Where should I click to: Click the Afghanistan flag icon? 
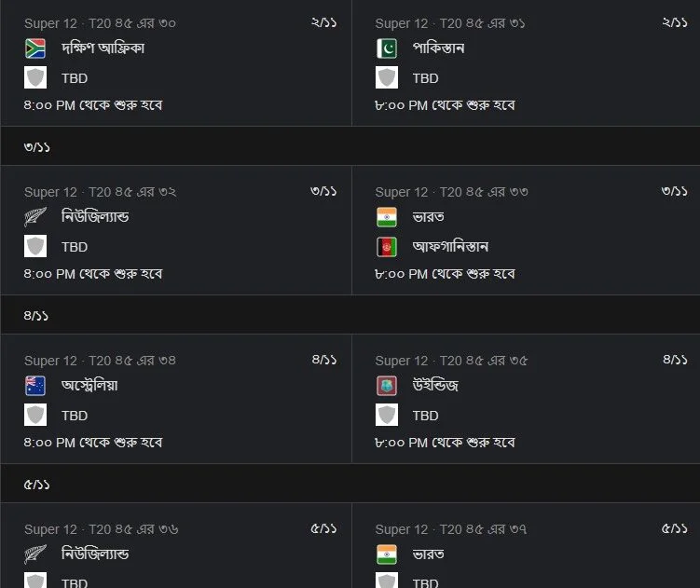[x=387, y=247]
